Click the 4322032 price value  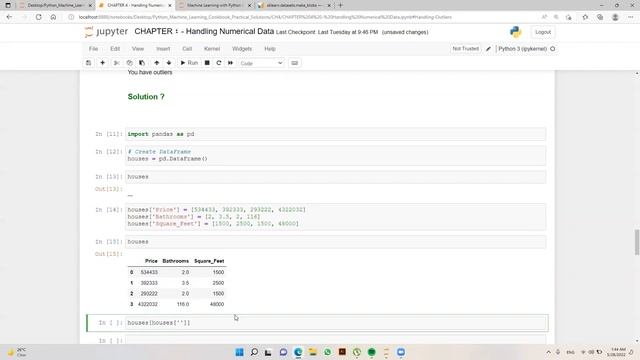click(x=148, y=304)
